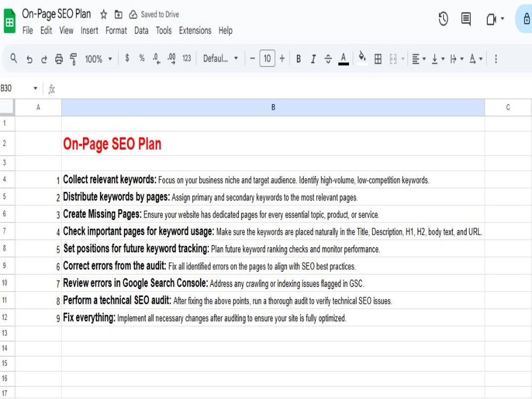532x399 pixels.
Task: Start a meeting with camera icon
Action: click(x=491, y=19)
